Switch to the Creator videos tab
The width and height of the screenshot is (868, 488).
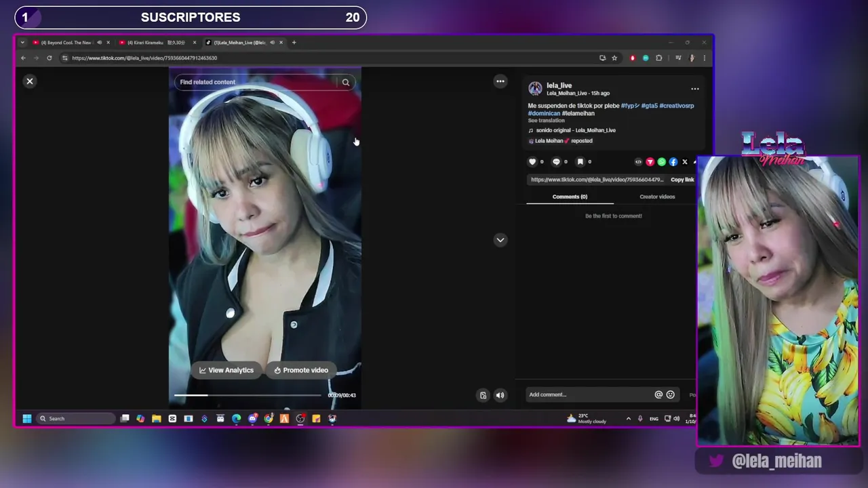point(657,197)
